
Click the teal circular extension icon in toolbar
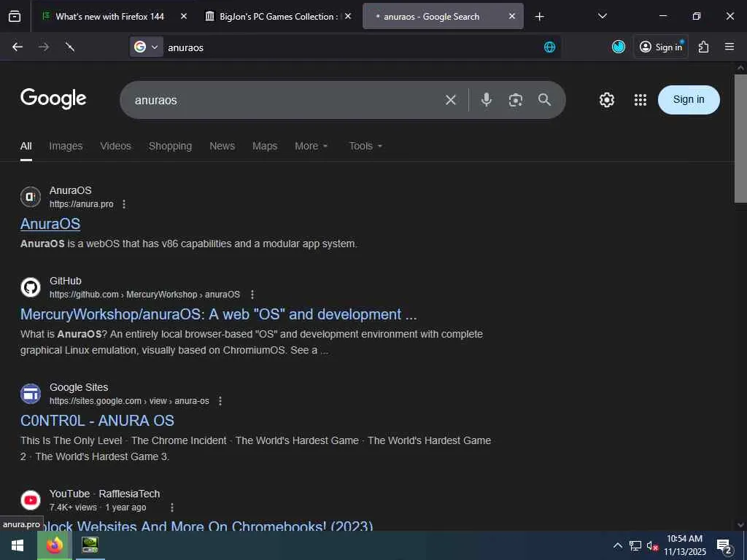click(x=619, y=47)
